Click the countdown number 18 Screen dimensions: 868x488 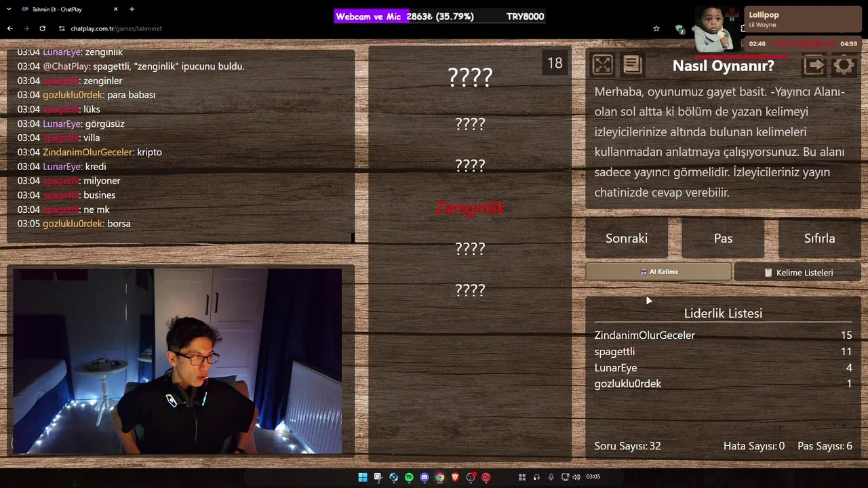pos(555,63)
